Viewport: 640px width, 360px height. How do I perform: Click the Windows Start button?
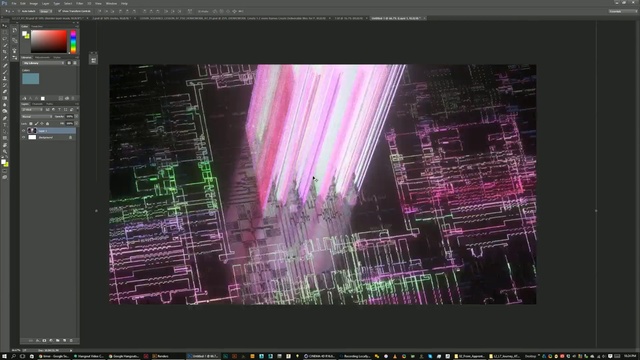(x=4, y=356)
